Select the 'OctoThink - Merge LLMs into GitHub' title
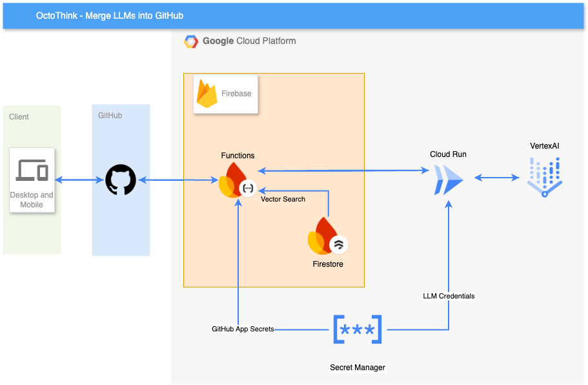The image size is (588, 385). [x=110, y=16]
